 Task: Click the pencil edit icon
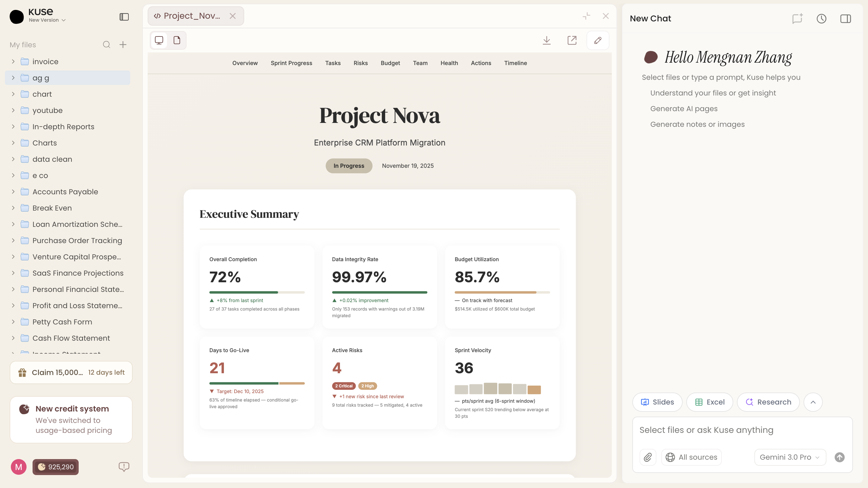click(x=598, y=40)
